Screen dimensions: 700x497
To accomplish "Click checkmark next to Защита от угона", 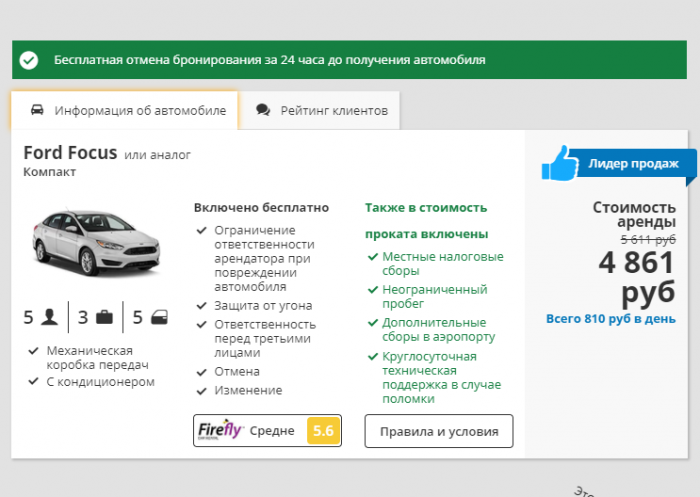I will tap(202, 306).
